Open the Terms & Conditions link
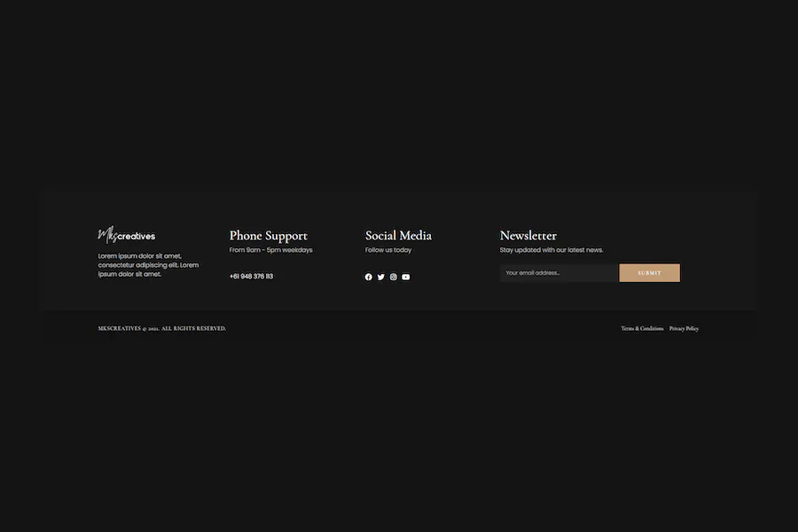This screenshot has width=798, height=532. tap(642, 328)
